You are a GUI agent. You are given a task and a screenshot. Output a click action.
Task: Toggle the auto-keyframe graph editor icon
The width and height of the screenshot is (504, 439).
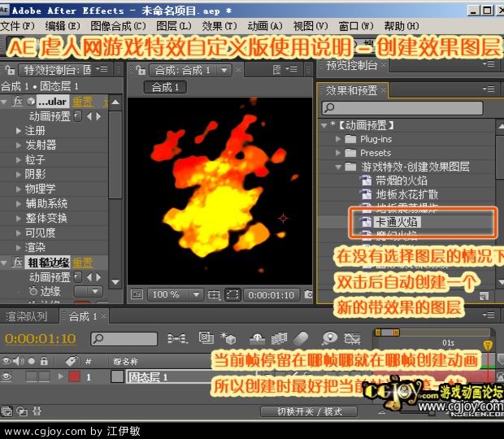pyautogui.click(x=352, y=338)
